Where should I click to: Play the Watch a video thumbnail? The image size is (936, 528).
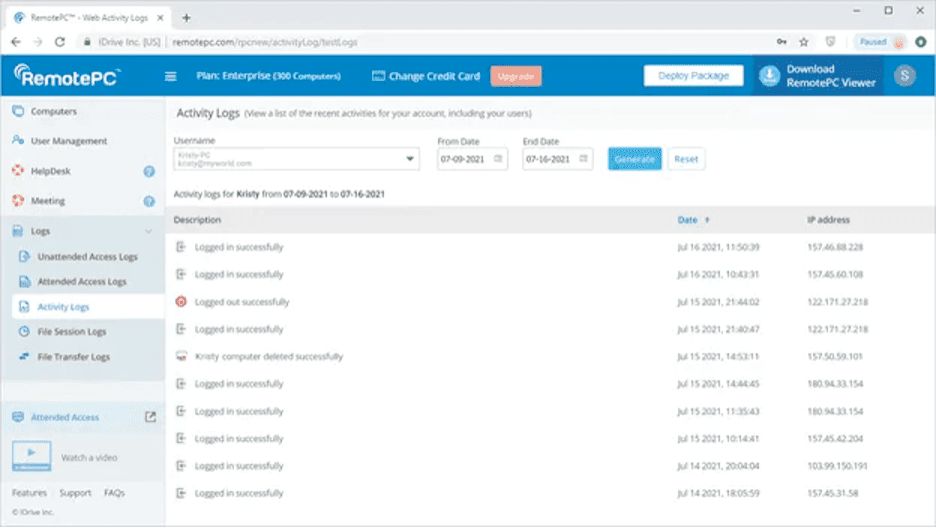click(x=31, y=457)
